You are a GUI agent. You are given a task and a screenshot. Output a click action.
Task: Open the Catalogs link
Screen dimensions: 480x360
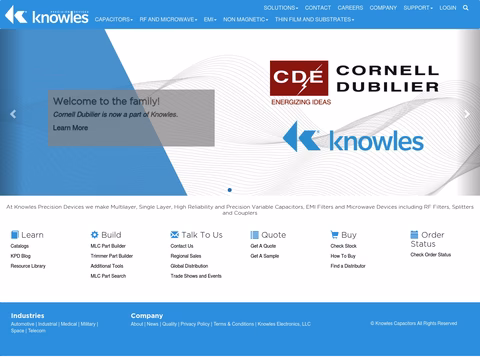click(x=20, y=246)
